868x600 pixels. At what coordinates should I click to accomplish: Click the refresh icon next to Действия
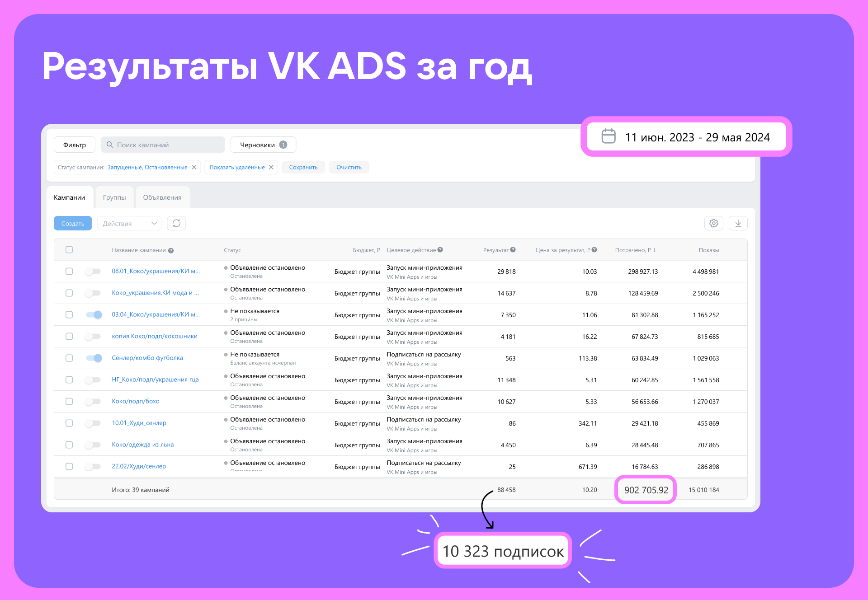tap(176, 223)
